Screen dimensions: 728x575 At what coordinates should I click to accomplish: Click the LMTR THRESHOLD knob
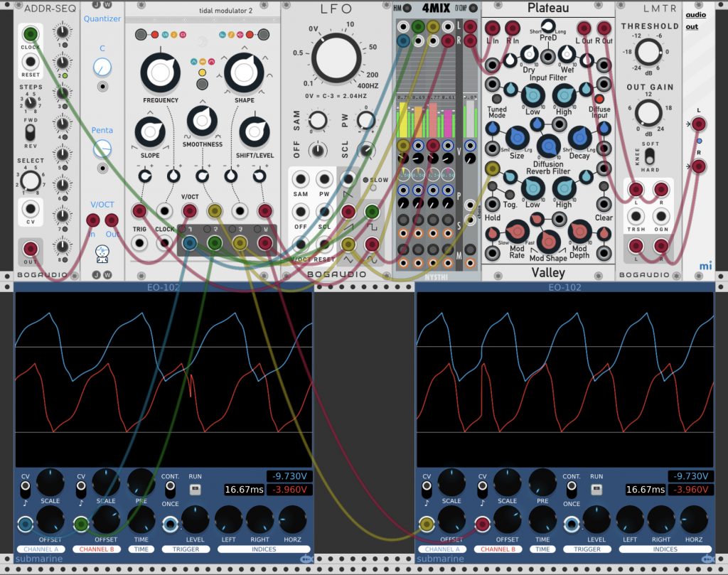coord(648,52)
